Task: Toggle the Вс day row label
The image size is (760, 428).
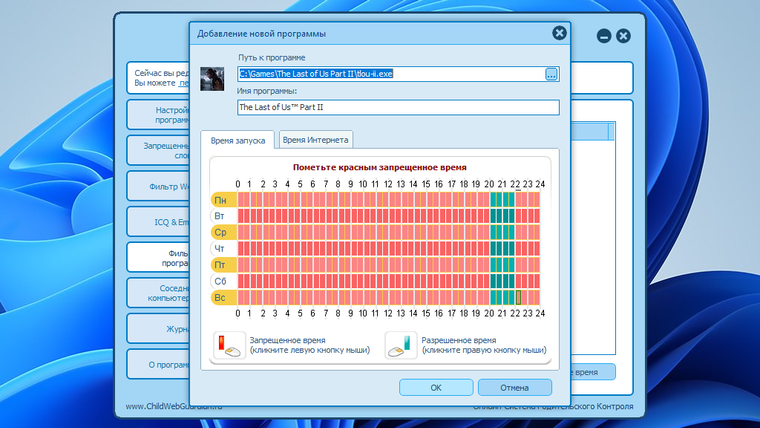Action: 223,297
